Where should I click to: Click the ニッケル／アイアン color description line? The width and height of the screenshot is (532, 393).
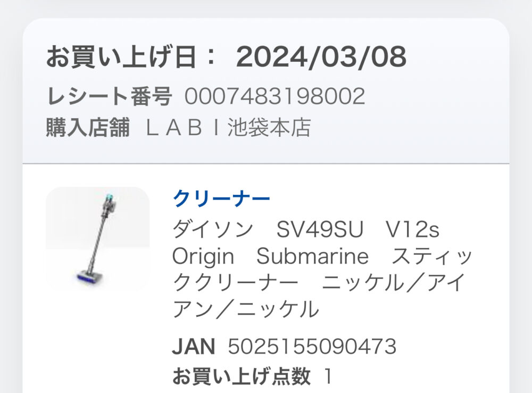tap(394, 282)
